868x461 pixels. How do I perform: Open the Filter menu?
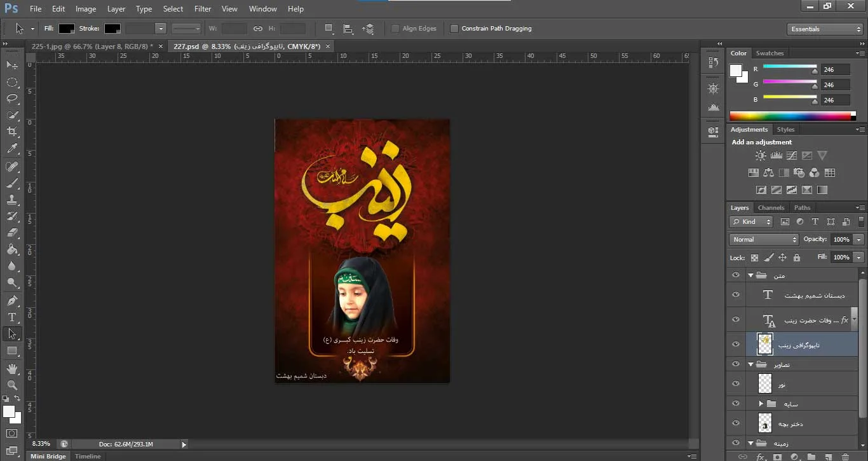(x=203, y=9)
